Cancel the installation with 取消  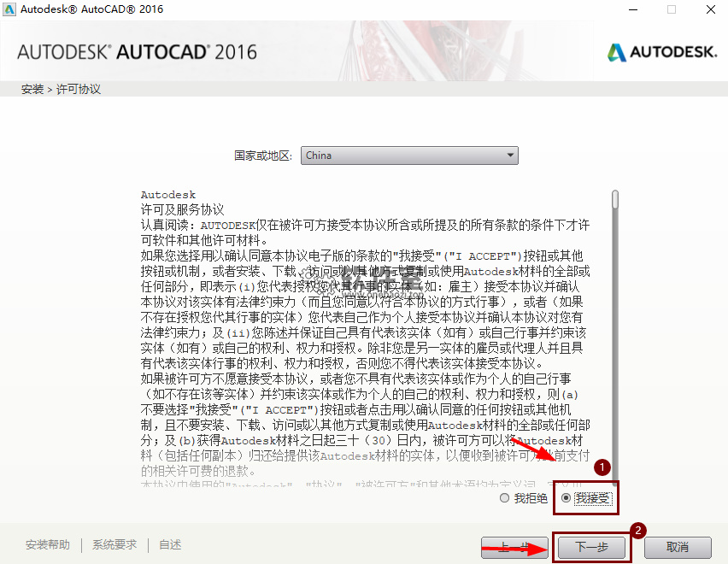(678, 547)
